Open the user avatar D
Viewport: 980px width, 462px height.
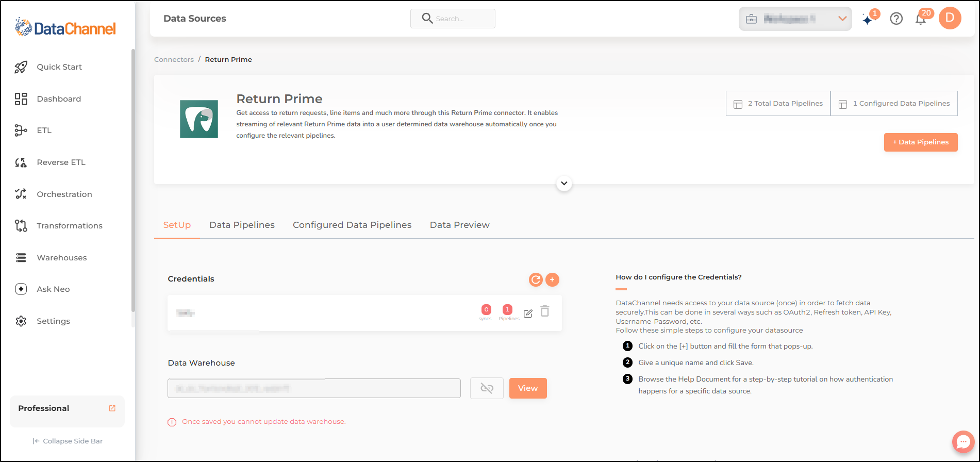tap(950, 18)
